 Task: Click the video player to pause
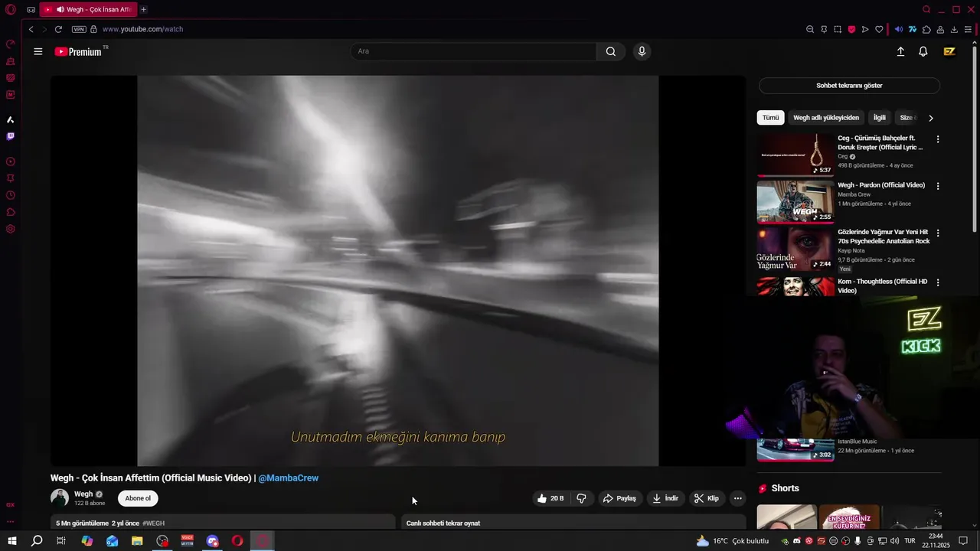click(x=398, y=270)
